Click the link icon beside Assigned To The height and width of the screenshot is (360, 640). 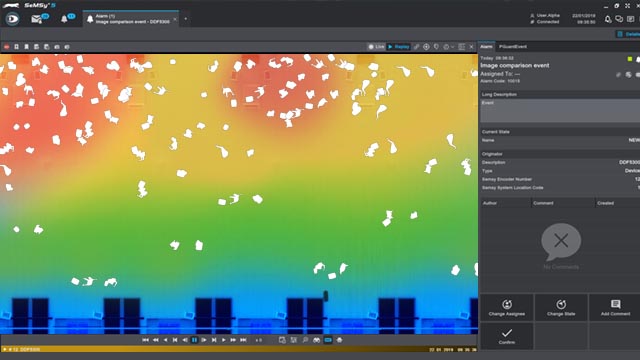pyautogui.click(x=619, y=74)
